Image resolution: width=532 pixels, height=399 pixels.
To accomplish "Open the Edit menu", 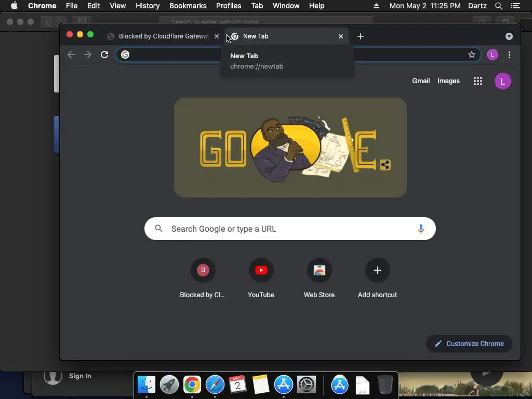I will 94,6.
